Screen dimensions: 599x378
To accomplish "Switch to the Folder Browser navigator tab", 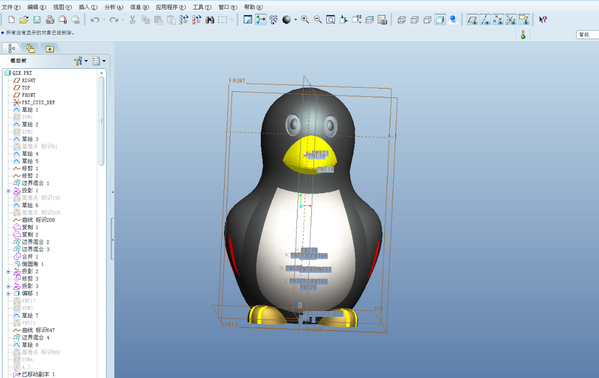I will point(31,48).
